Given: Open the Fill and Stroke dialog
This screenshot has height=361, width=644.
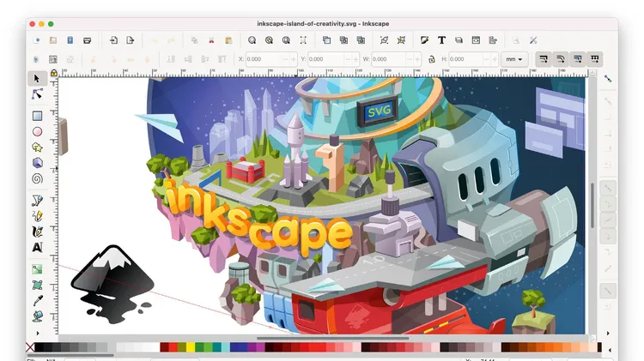Looking at the screenshot, I should (425, 40).
